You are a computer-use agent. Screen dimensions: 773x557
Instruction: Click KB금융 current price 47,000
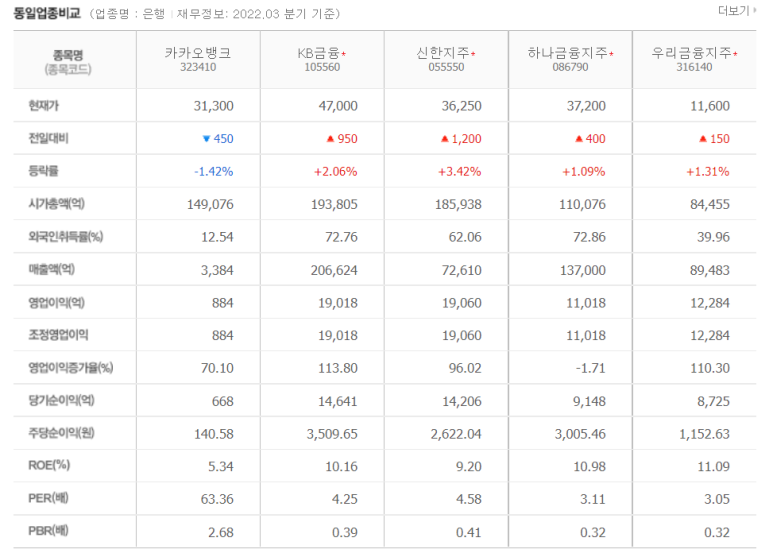338,106
